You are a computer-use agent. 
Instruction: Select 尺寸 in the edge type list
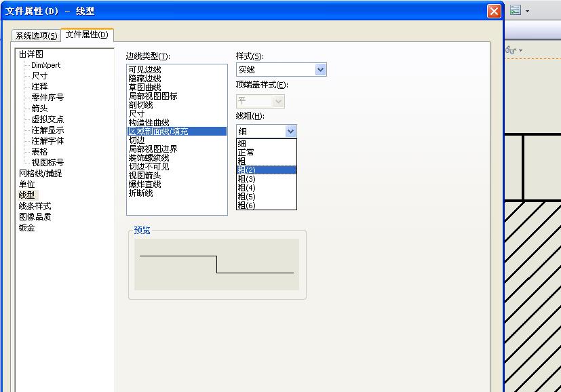click(x=177, y=114)
